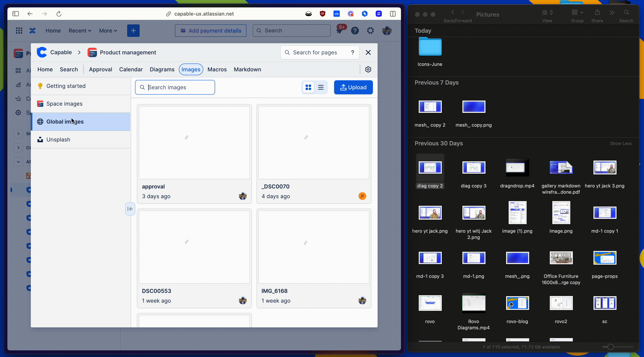
Task: Select Space images from sidebar
Action: (x=64, y=104)
